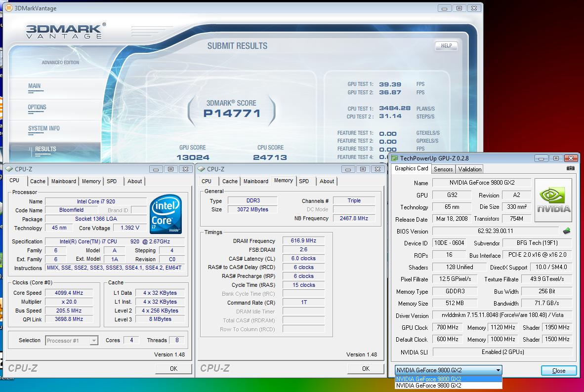Open SYSTEM INFO section in 3DMark Vantage
584x392 pixels.
pyautogui.click(x=43, y=128)
